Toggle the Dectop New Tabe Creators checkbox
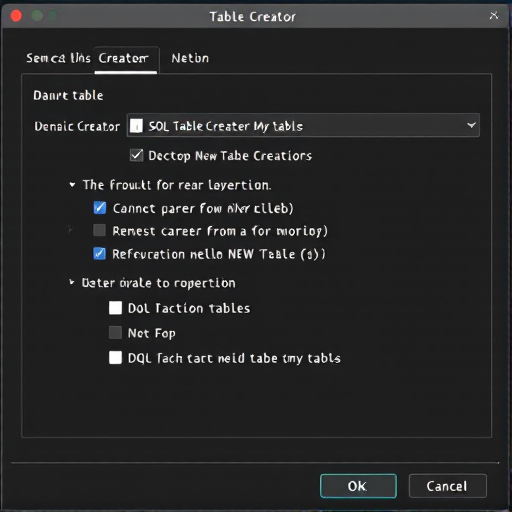The image size is (512, 512). point(137,155)
